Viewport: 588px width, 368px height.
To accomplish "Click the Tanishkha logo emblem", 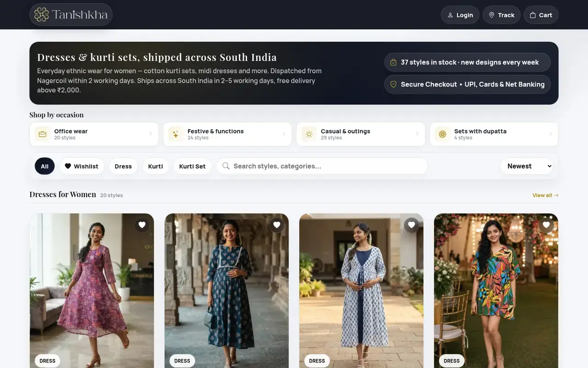I will (x=41, y=15).
